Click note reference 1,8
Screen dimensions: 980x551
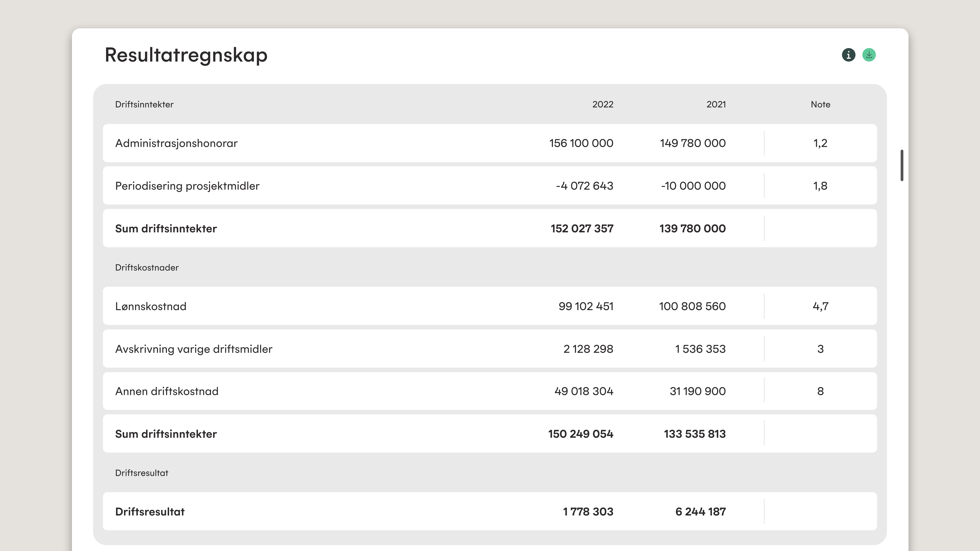pyautogui.click(x=820, y=186)
